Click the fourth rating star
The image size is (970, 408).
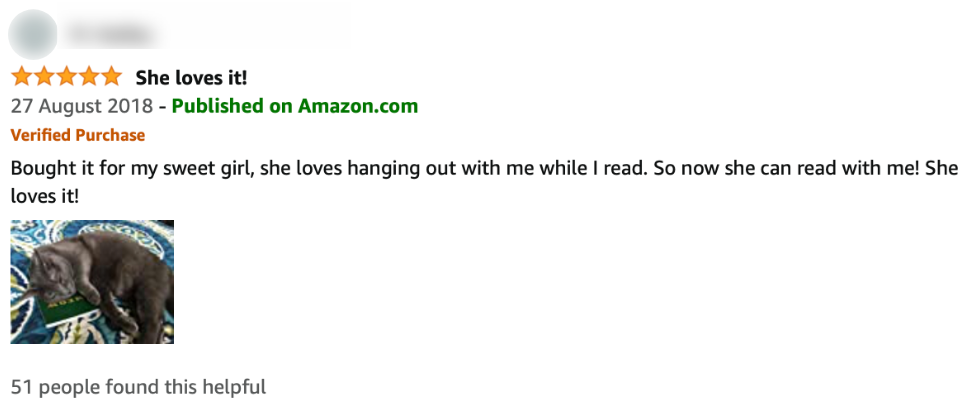(88, 77)
